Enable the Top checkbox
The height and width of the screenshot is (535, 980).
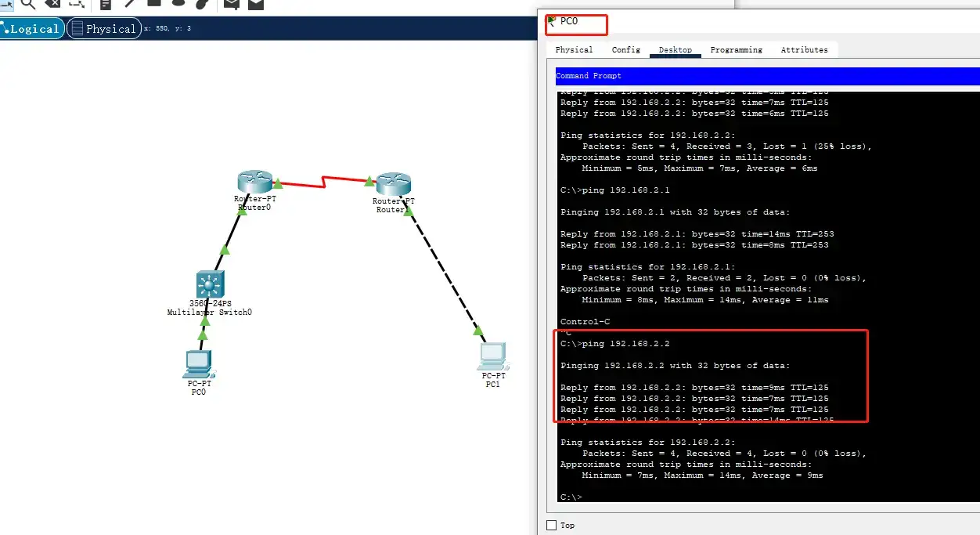point(551,525)
